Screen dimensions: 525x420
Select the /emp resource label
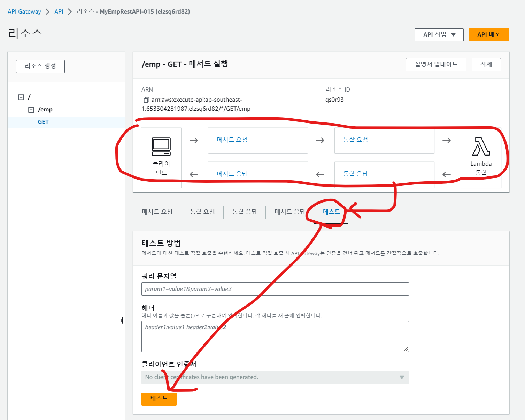tap(45, 110)
